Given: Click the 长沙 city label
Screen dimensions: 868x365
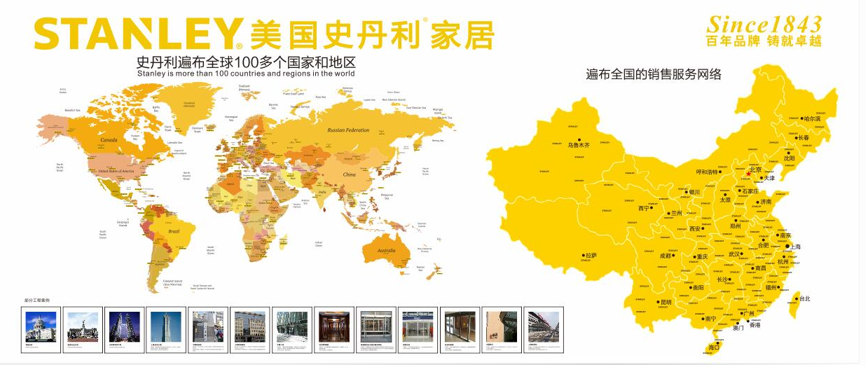Looking at the screenshot, I should [x=722, y=279].
